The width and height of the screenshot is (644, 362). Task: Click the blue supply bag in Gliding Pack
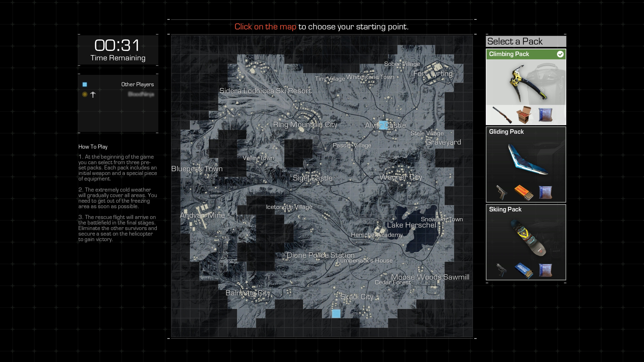[x=545, y=193]
